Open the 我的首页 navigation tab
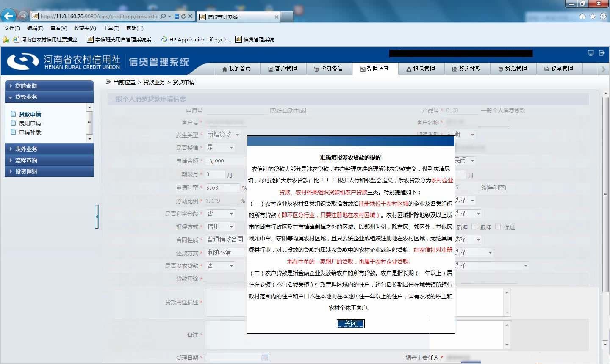610x364 pixels. pos(236,69)
